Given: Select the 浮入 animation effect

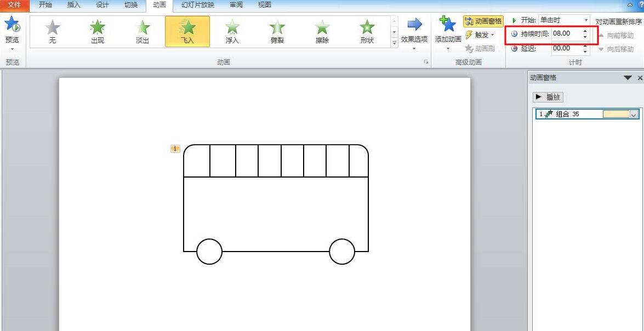Looking at the screenshot, I should 232,32.
